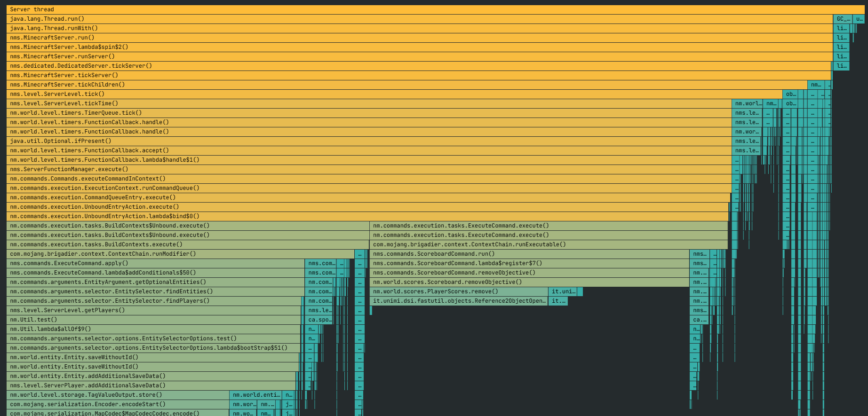The height and width of the screenshot is (416, 868).
Task: Click the DedicatedServer.tickServer() frame
Action: (x=419, y=66)
